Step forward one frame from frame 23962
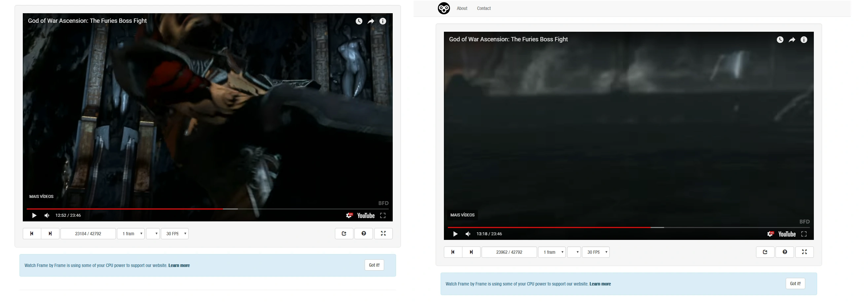 click(471, 252)
